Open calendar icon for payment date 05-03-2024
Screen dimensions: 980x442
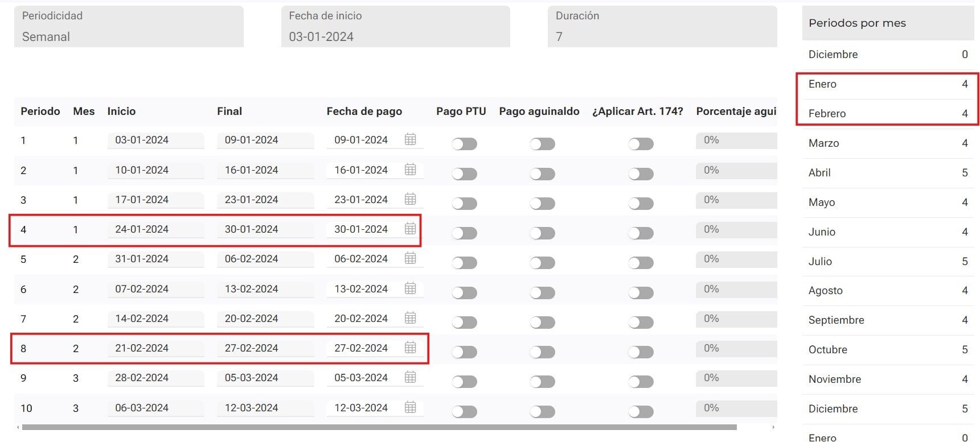click(x=410, y=377)
